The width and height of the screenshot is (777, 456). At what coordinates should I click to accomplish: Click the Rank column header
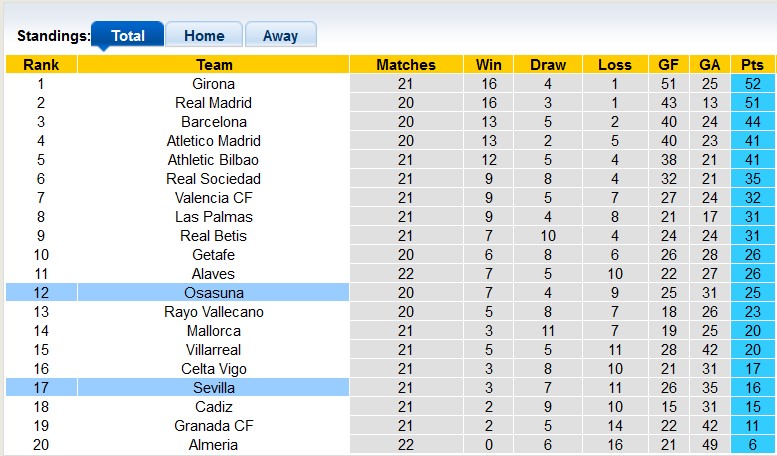click(41, 65)
